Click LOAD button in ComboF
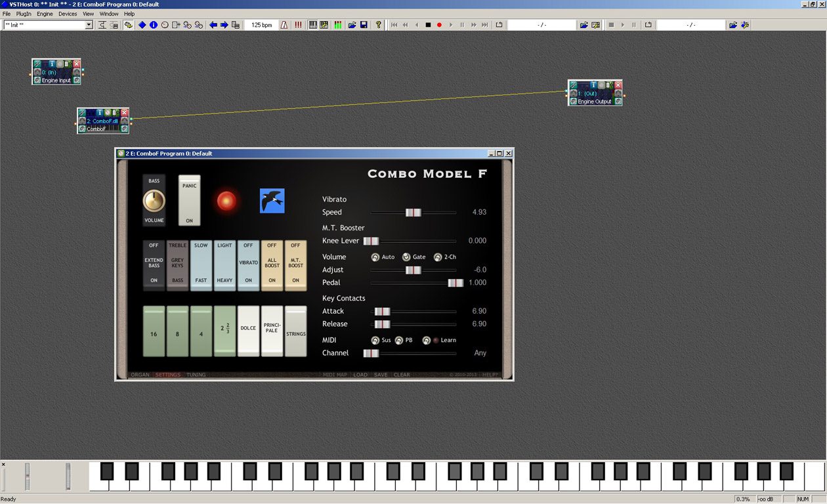827x504 pixels. 360,375
